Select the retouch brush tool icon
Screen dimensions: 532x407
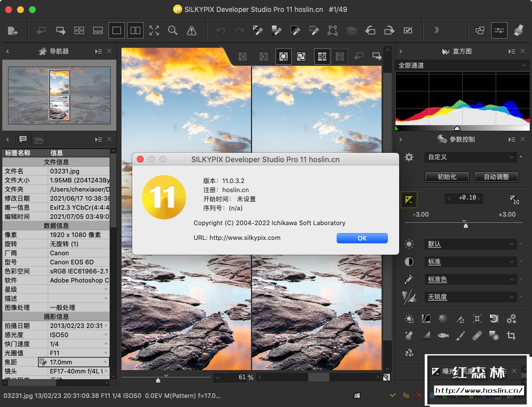(x=460, y=336)
